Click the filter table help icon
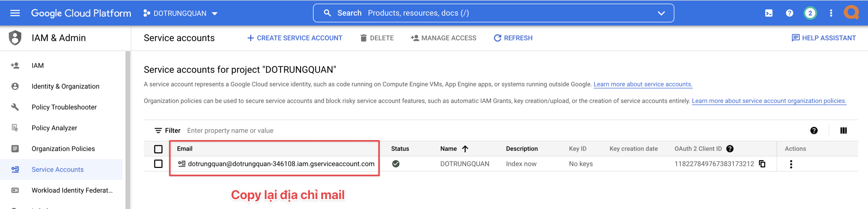The image size is (868, 209). tap(814, 131)
